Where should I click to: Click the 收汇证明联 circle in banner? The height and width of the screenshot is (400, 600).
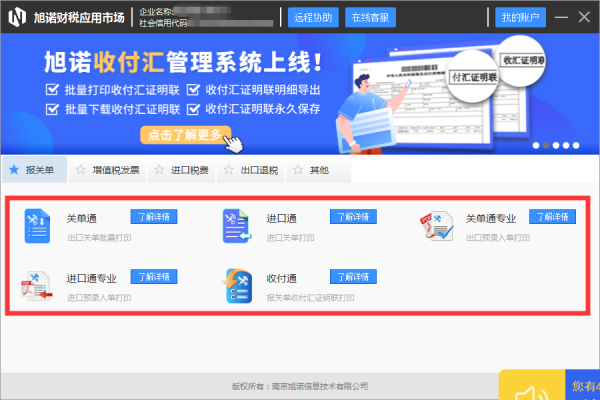coord(522,60)
